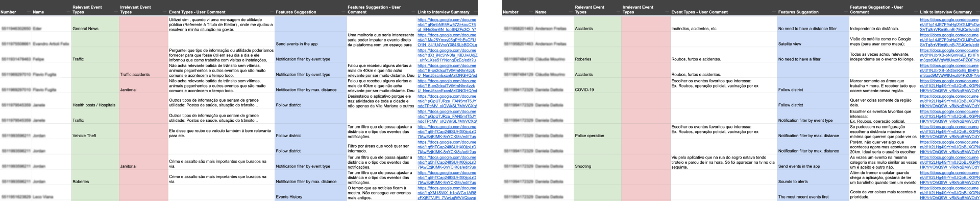This screenshot has height=201, width=980.
Task: Select the 'Vehicle Theft' cell
Action: [95, 131]
